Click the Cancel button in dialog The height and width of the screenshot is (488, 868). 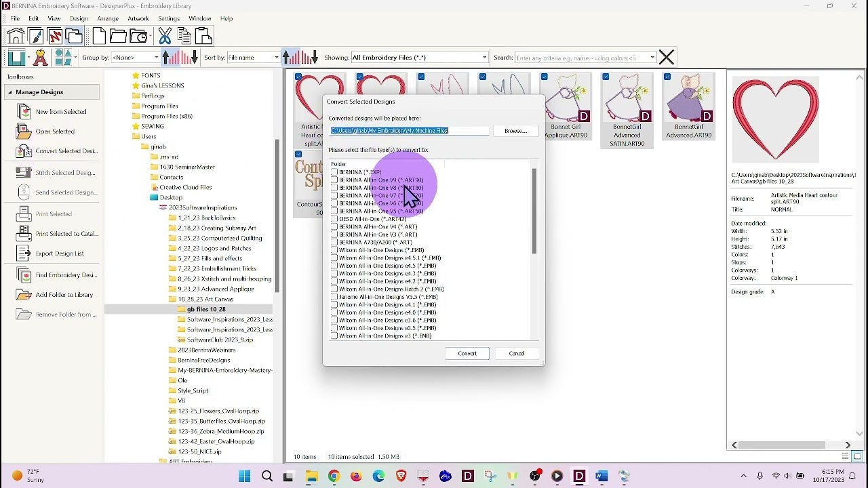pos(517,354)
